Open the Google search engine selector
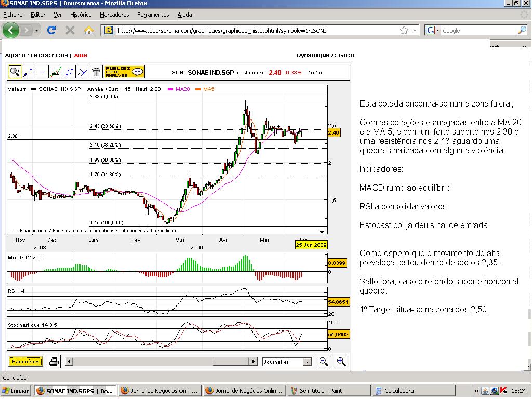The width and height of the screenshot is (532, 399). pos(433,31)
